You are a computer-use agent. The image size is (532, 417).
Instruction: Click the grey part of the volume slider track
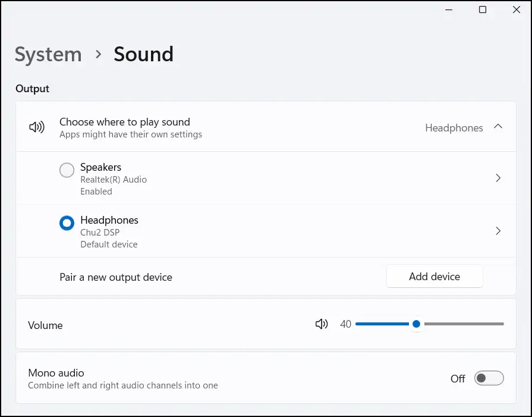coord(464,324)
